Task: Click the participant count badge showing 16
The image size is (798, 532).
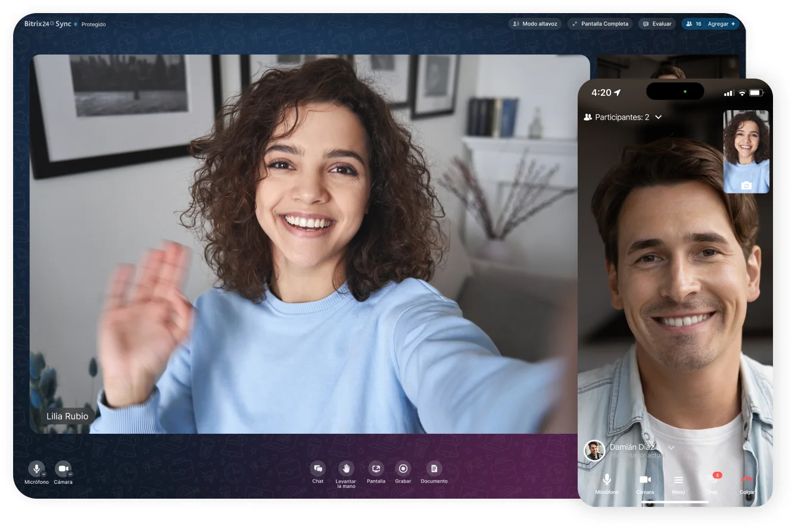Action: [696, 24]
